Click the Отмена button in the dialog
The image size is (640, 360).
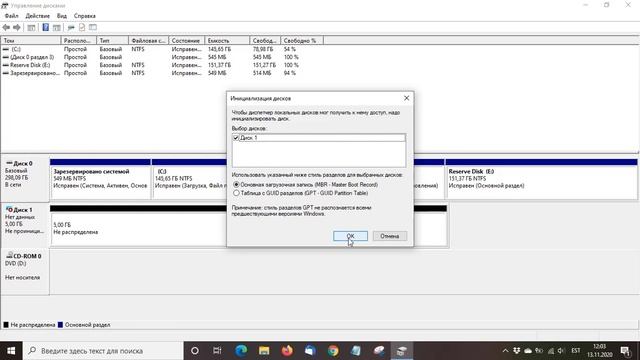click(389, 236)
